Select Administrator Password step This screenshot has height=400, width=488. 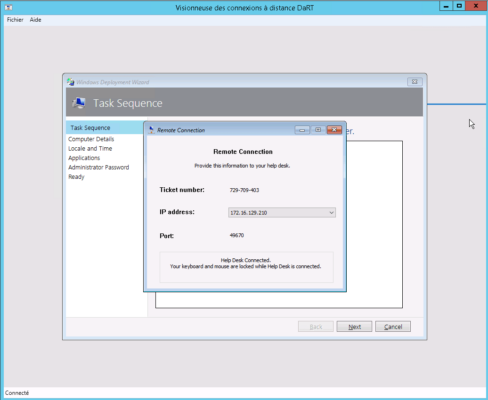click(99, 167)
